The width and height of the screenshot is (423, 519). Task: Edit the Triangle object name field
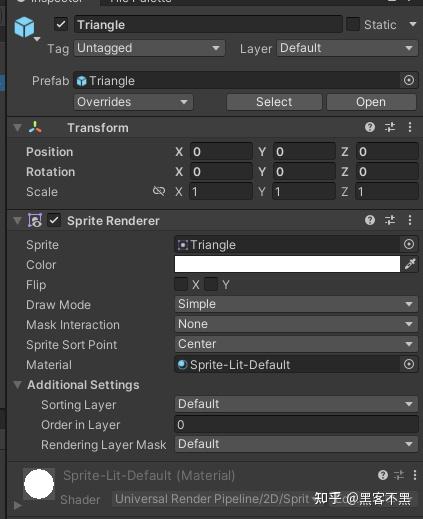pyautogui.click(x=208, y=25)
